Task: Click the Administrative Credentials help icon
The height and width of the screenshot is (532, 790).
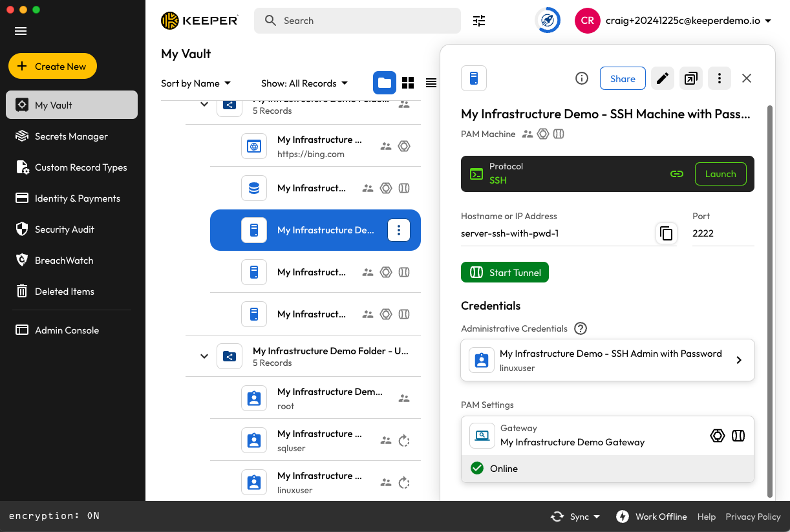Action: pos(581,328)
